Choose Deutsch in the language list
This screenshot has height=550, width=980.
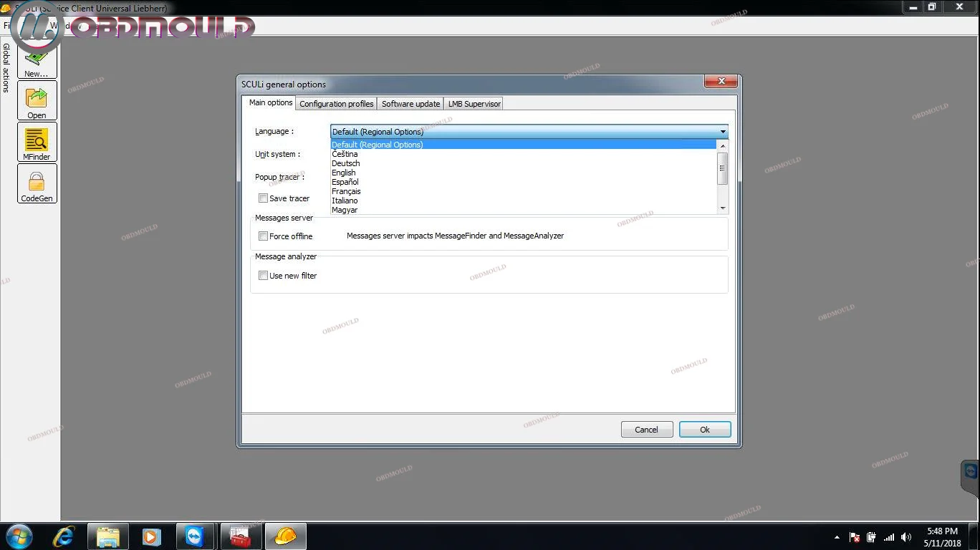[x=346, y=163]
